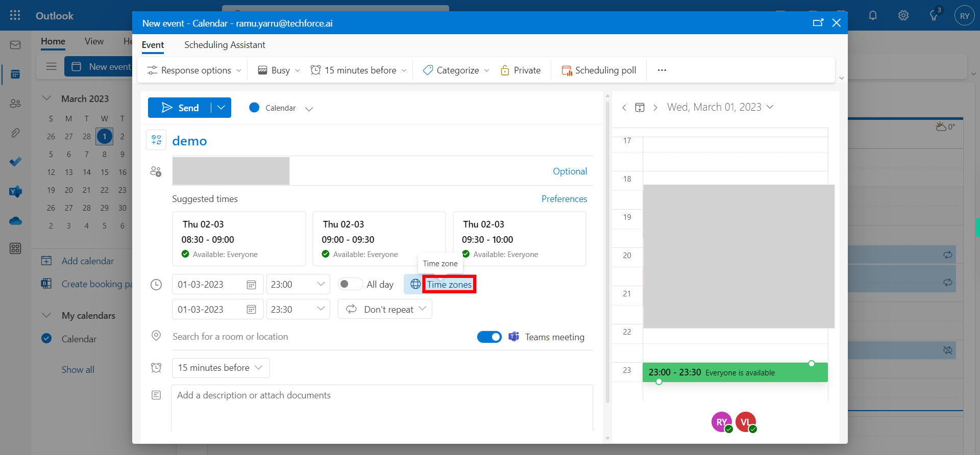
Task: Pop out the New event window
Action: click(x=818, y=22)
